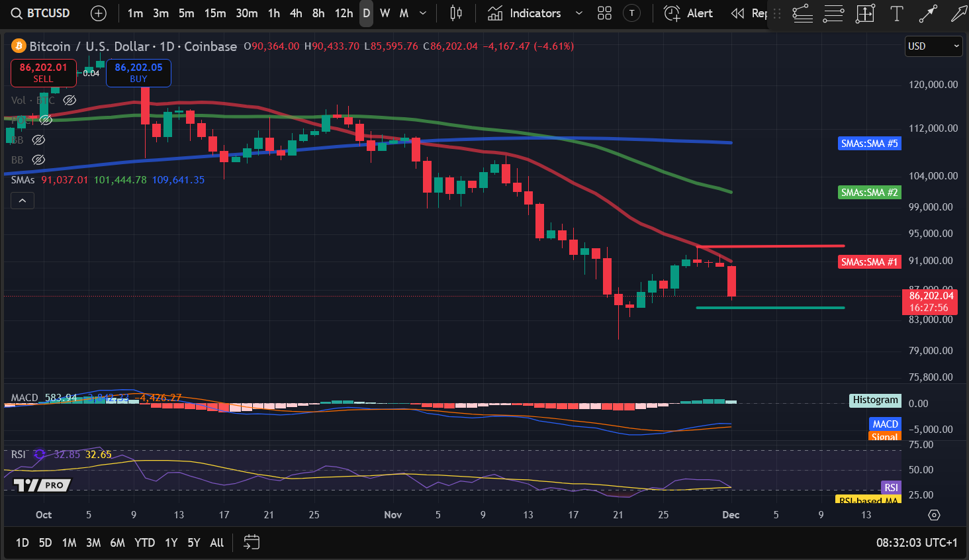This screenshot has width=969, height=560.
Task: Open the USD currency dropdown
Action: point(933,46)
